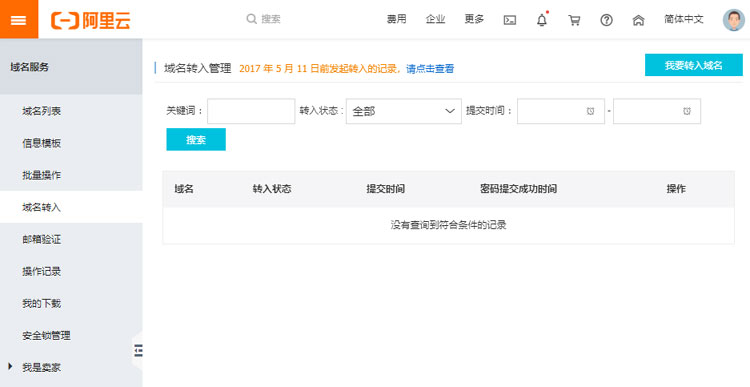Focus the end date field for 提交时间
The height and width of the screenshot is (387, 750).
click(x=657, y=111)
